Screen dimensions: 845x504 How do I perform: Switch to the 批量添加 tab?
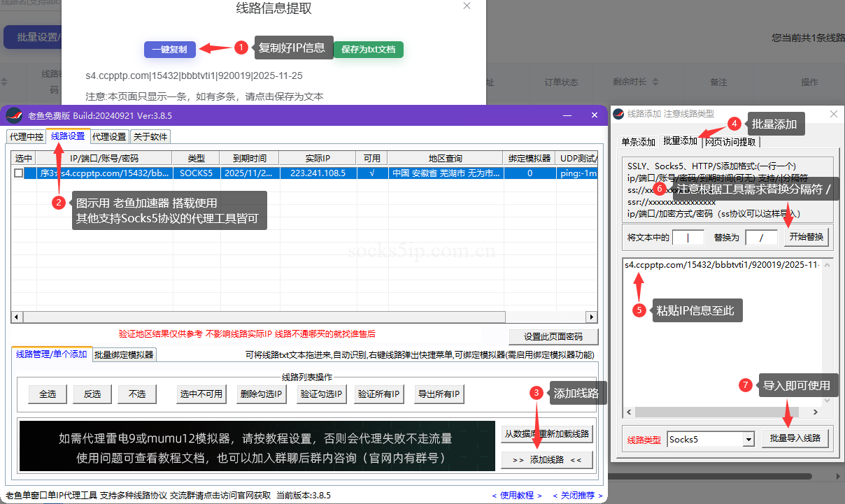(x=680, y=142)
